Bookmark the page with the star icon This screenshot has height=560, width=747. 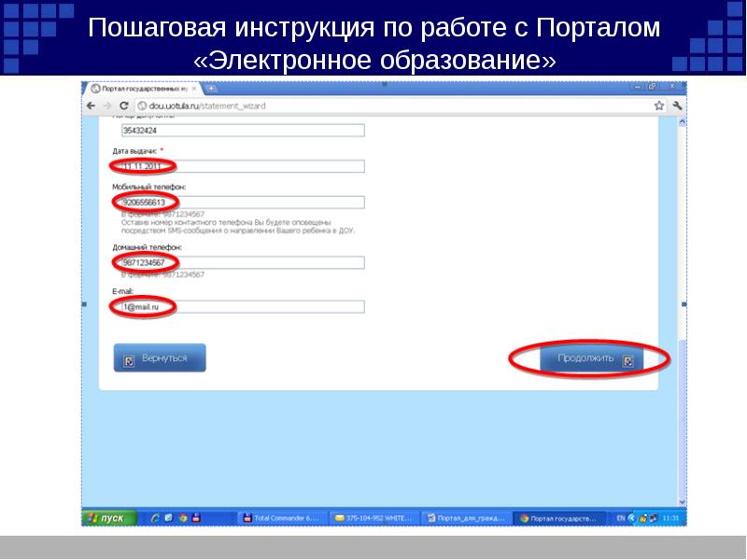coord(661,106)
